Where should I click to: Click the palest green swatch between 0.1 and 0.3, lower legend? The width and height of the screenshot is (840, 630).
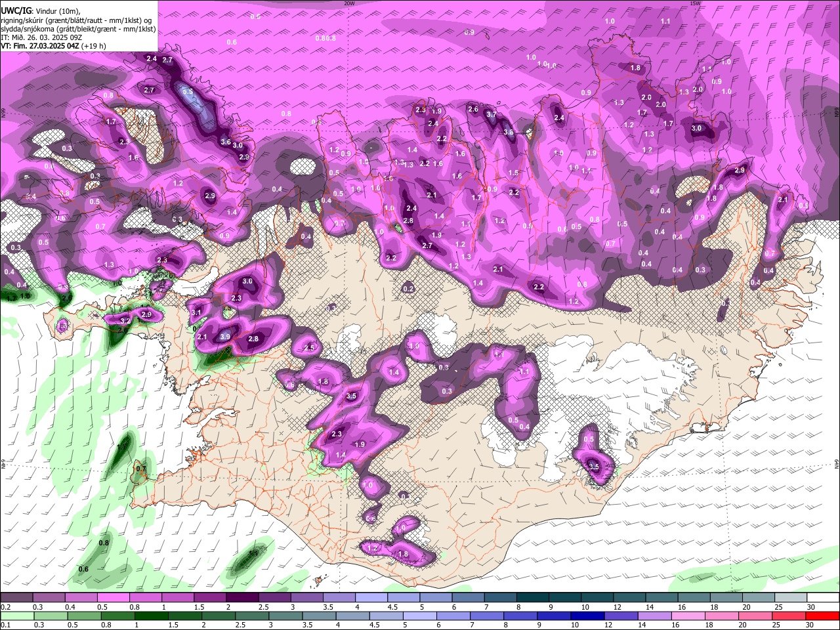(x=19, y=616)
